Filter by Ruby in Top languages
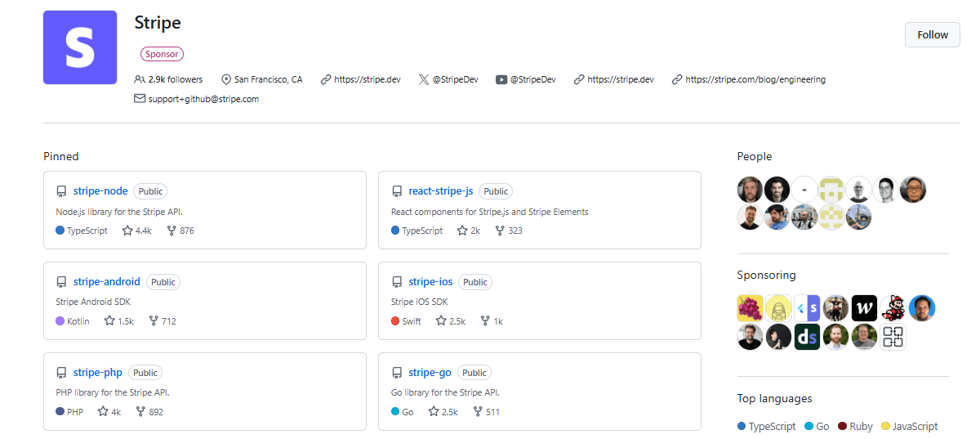Screen dimensions: 980x439 click(x=855, y=426)
